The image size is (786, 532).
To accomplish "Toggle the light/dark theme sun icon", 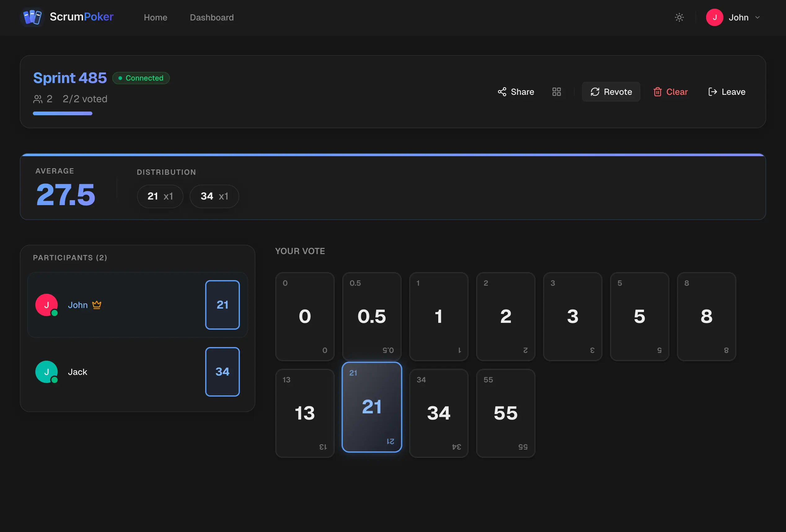I will [x=679, y=17].
